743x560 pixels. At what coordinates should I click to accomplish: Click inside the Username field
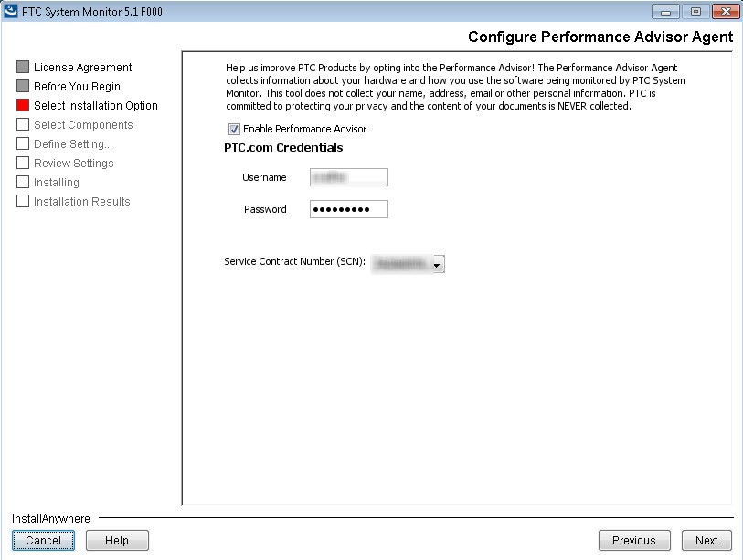pyautogui.click(x=348, y=176)
